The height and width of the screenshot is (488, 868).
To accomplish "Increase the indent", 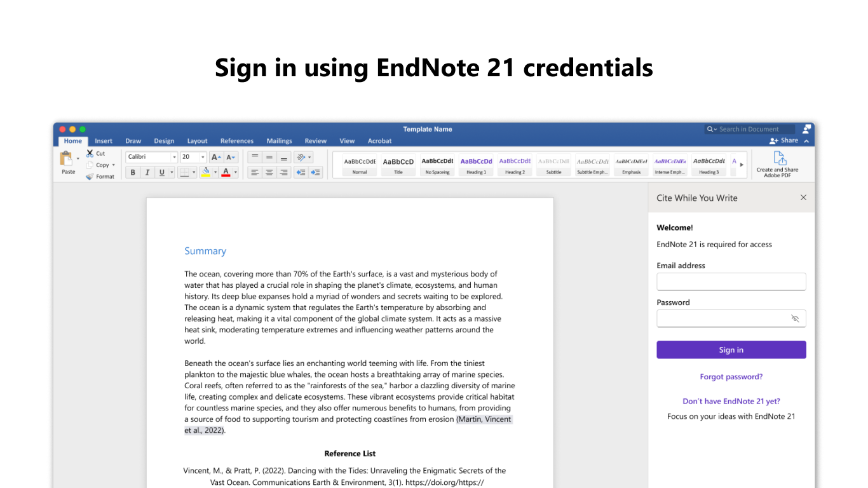I will point(315,172).
